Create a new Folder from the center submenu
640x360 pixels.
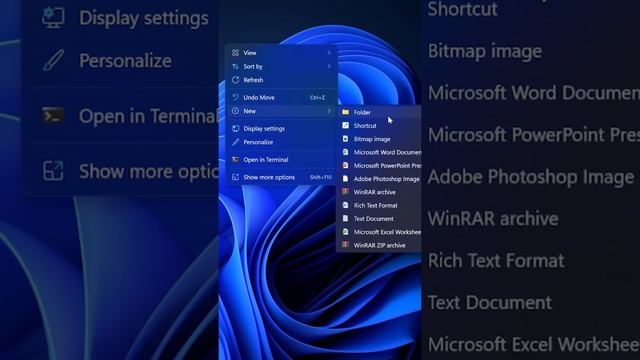click(x=380, y=112)
